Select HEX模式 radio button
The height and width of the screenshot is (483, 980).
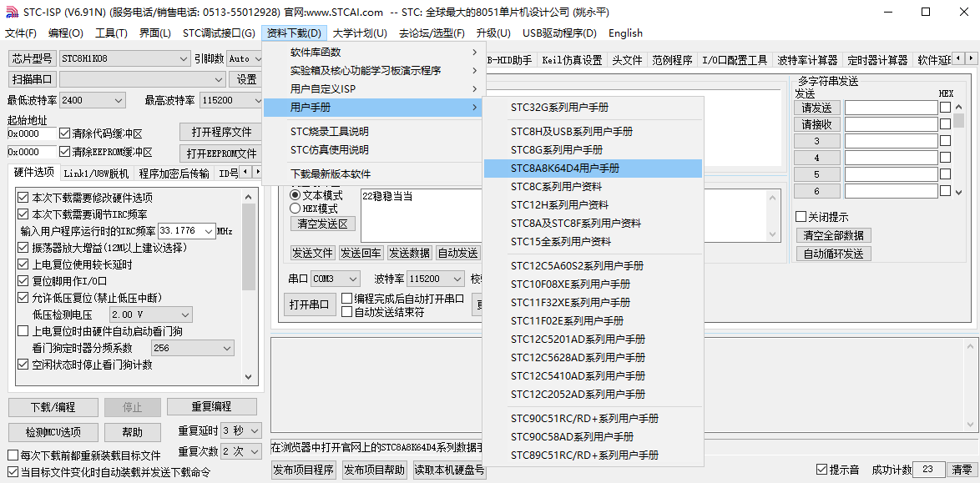coord(314,209)
